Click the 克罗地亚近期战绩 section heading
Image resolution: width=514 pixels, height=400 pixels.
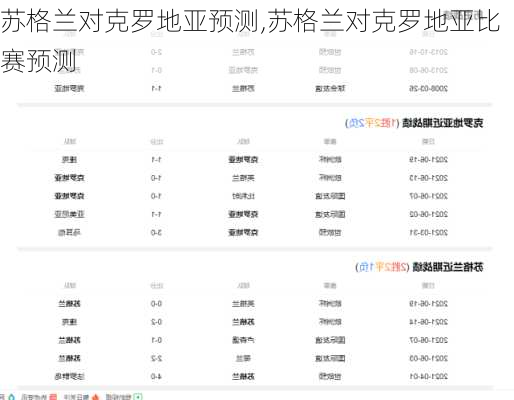pyautogui.click(x=442, y=123)
